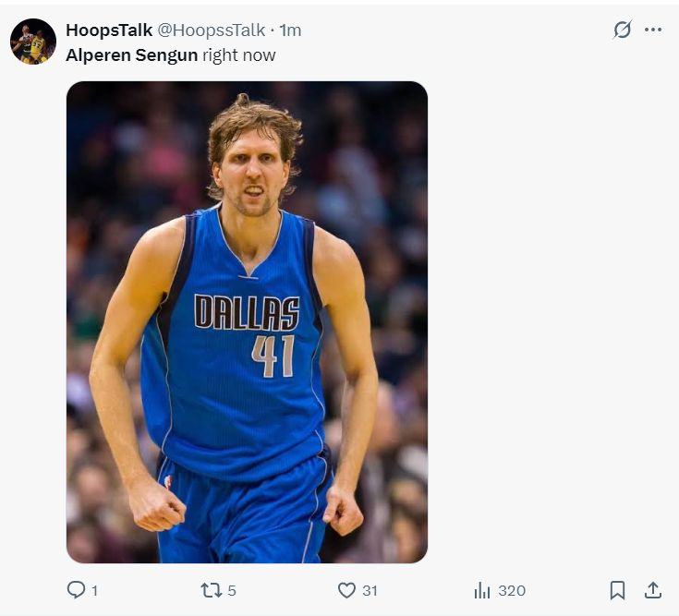The height and width of the screenshot is (616, 679).
Task: Click the words 'right now' in the post
Action: tap(238, 55)
